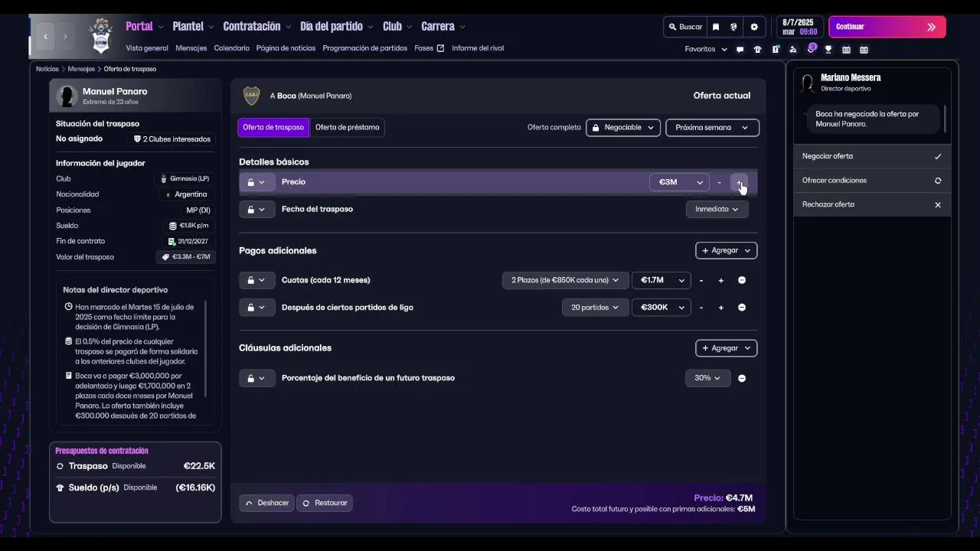Open the Día del partido menu
Image resolution: width=980 pixels, height=551 pixels.
(x=337, y=26)
